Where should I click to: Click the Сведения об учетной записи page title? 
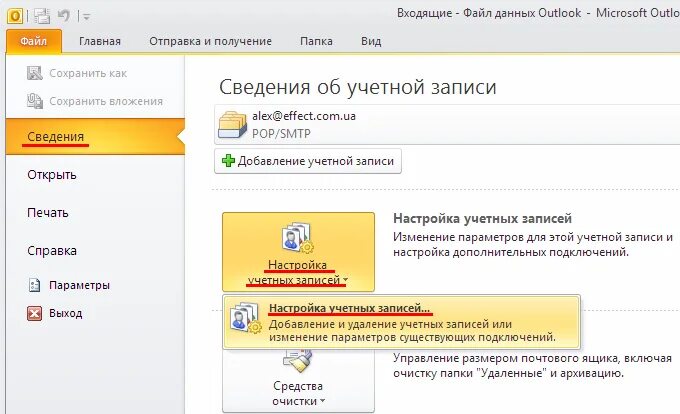point(358,87)
